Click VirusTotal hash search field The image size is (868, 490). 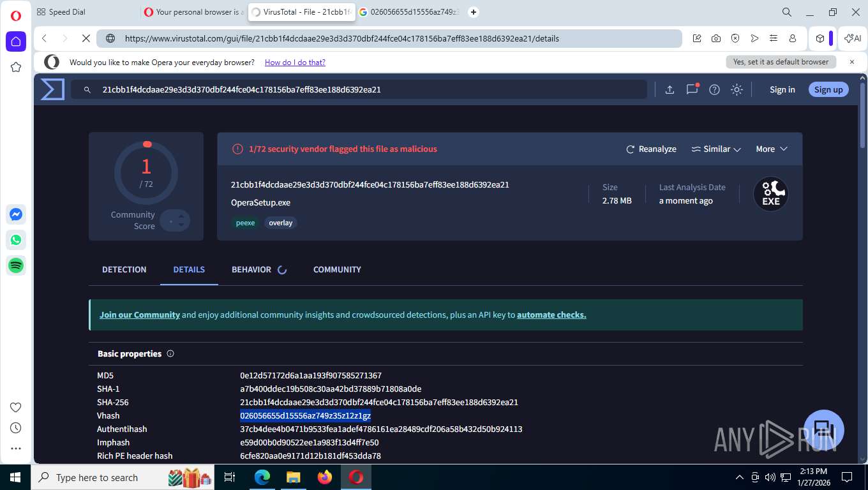point(359,89)
